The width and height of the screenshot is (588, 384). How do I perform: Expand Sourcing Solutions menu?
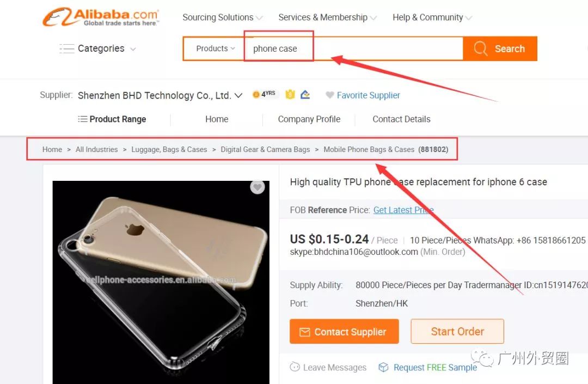[x=222, y=17]
